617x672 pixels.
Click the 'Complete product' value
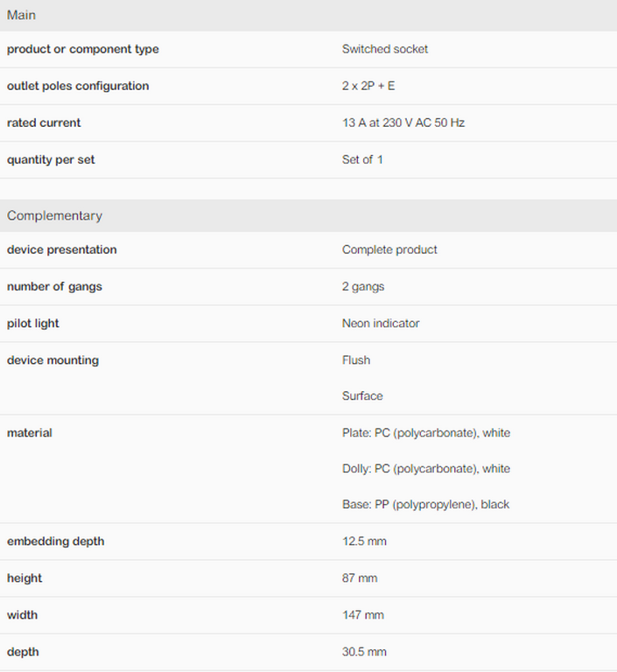(389, 249)
